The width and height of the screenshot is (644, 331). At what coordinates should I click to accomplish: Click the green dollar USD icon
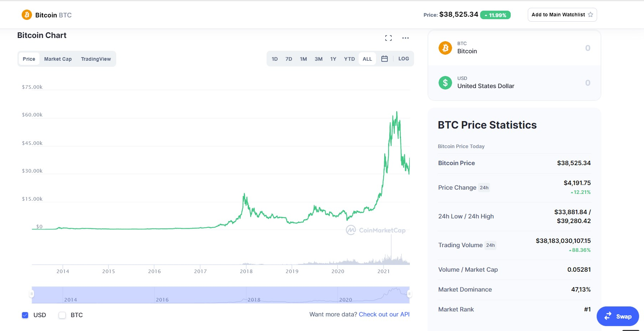click(x=445, y=83)
